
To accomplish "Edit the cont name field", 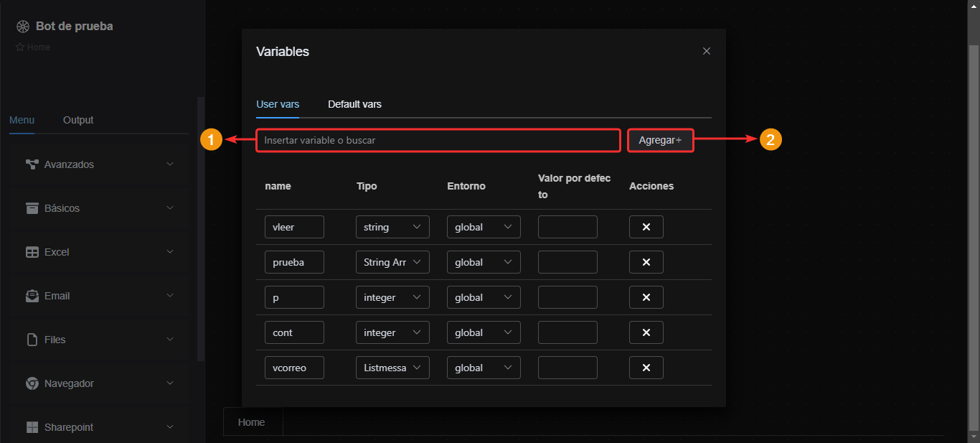I will click(294, 332).
